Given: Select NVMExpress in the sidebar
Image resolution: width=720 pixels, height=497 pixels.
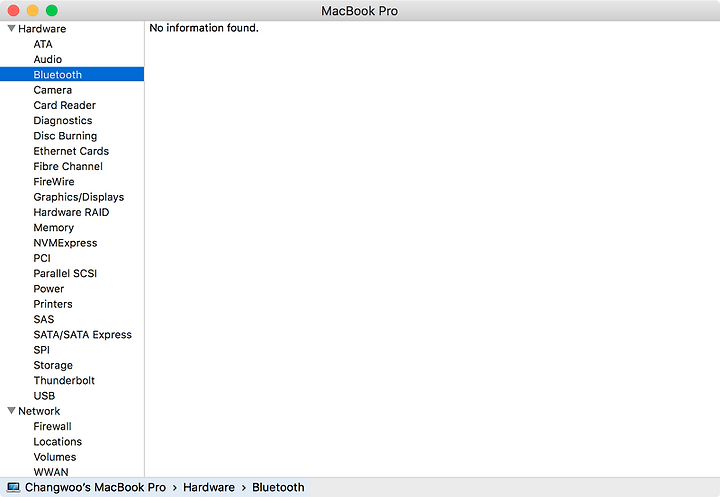Looking at the screenshot, I should tap(65, 243).
